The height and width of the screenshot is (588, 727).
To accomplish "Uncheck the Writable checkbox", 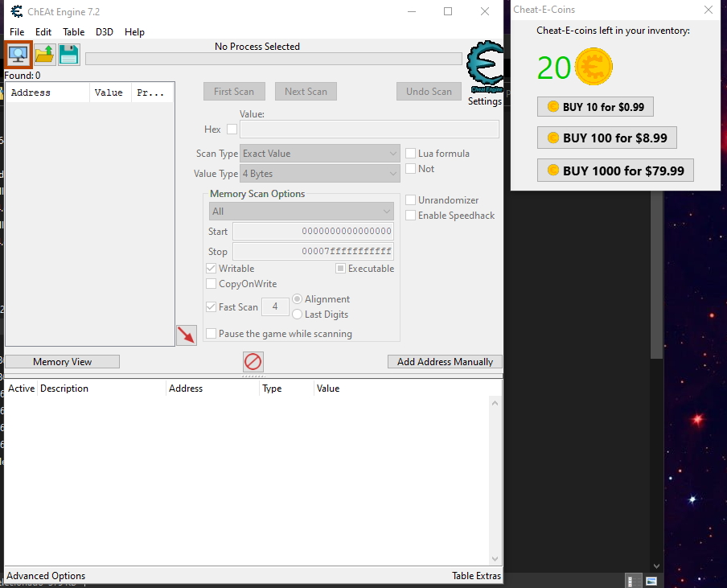I will click(211, 269).
